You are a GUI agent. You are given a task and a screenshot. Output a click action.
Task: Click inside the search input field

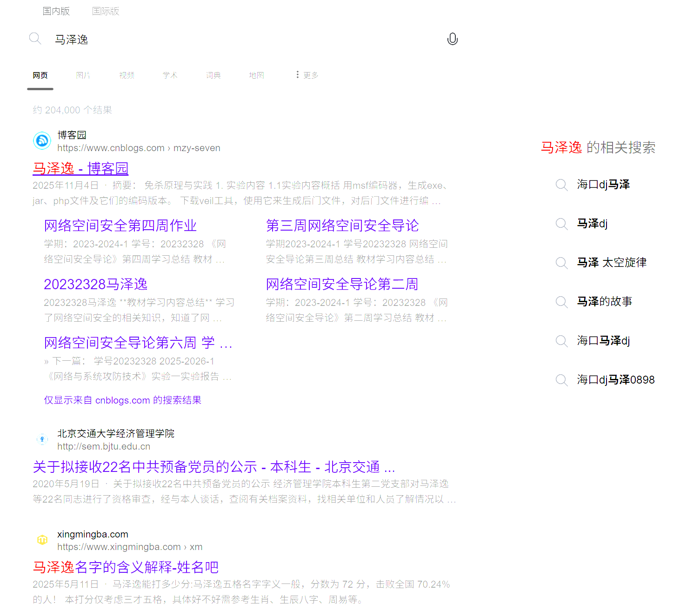[x=186, y=39]
